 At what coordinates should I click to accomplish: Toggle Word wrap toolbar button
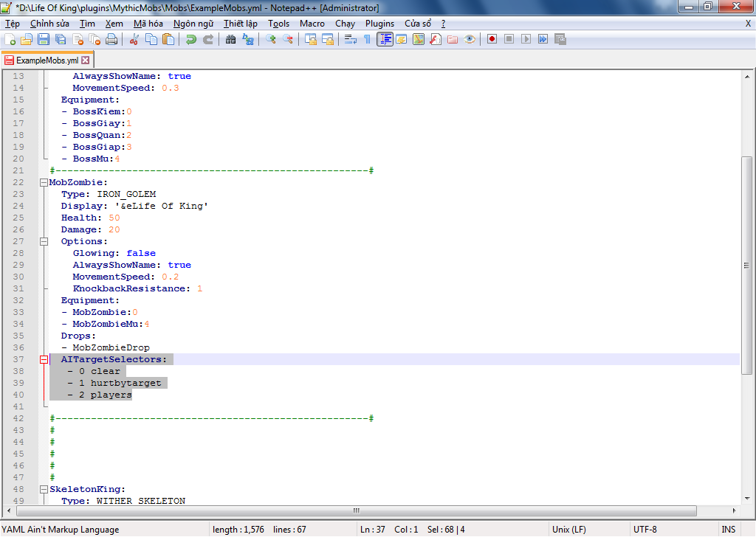coord(351,39)
